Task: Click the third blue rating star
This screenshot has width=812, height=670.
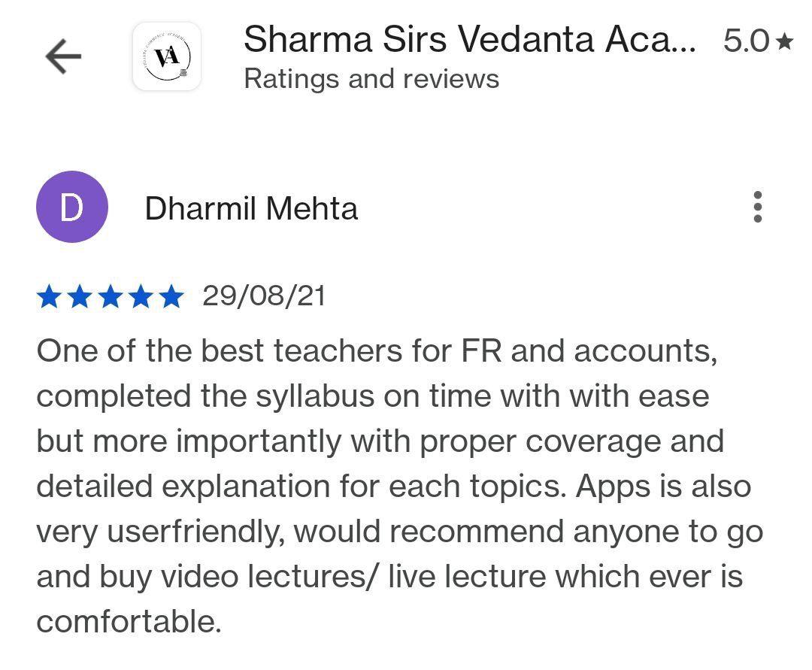Action: click(x=111, y=297)
